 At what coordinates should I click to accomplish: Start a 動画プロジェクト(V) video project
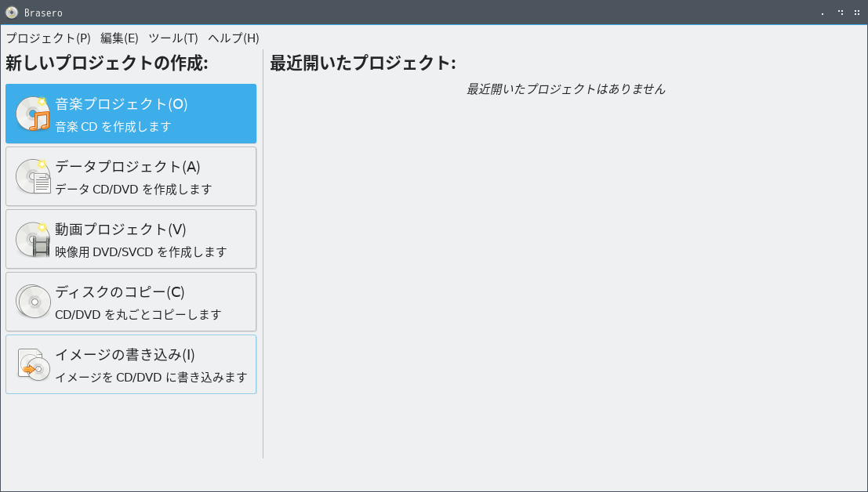pyautogui.click(x=131, y=239)
